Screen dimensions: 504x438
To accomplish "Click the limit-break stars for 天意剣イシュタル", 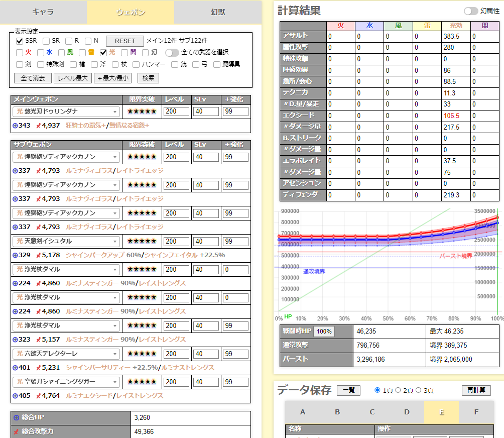I will click(142, 241).
